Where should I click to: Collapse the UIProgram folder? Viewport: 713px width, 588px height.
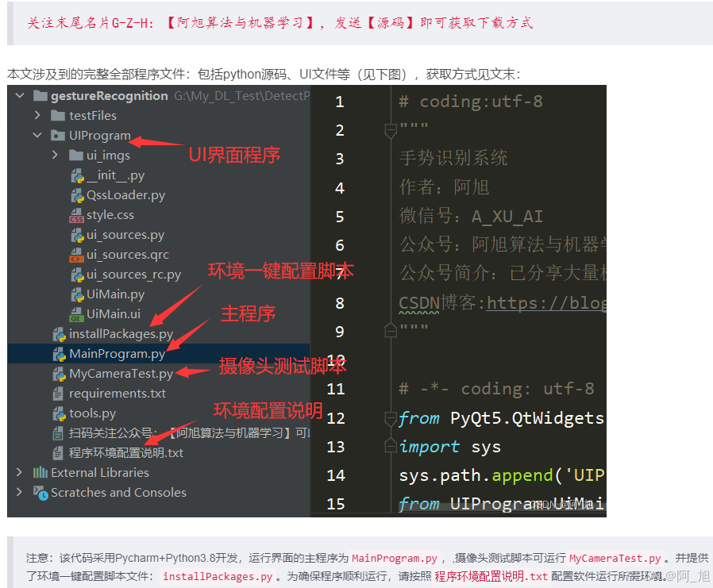(37, 135)
